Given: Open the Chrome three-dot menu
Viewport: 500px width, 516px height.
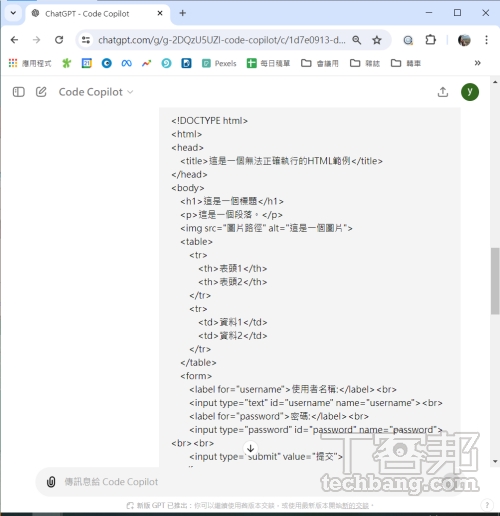Looking at the screenshot, I should tap(486, 40).
